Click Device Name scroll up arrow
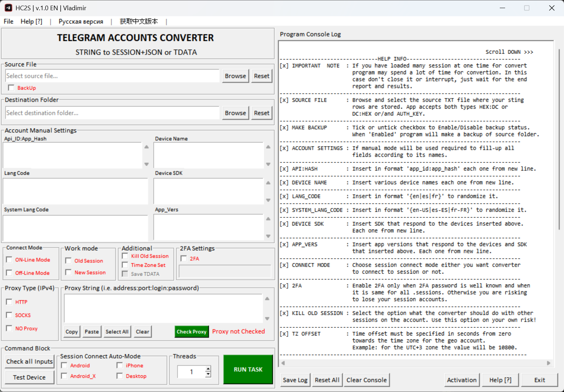 coord(268,147)
